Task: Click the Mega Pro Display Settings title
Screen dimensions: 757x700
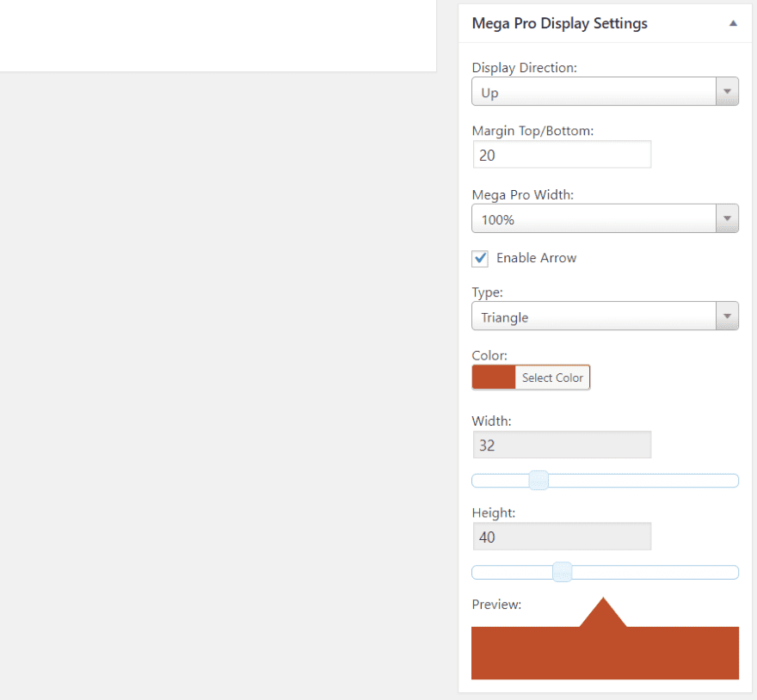Action: pyautogui.click(x=559, y=23)
